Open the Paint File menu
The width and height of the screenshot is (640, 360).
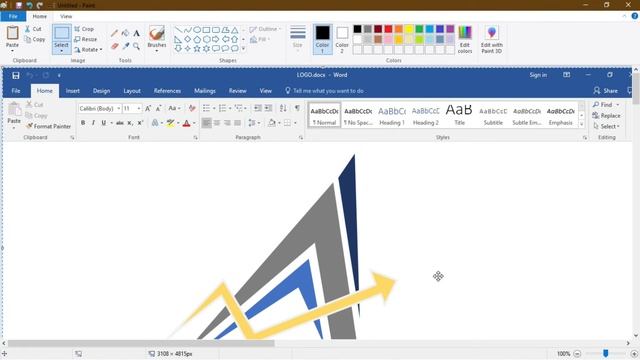(13, 16)
